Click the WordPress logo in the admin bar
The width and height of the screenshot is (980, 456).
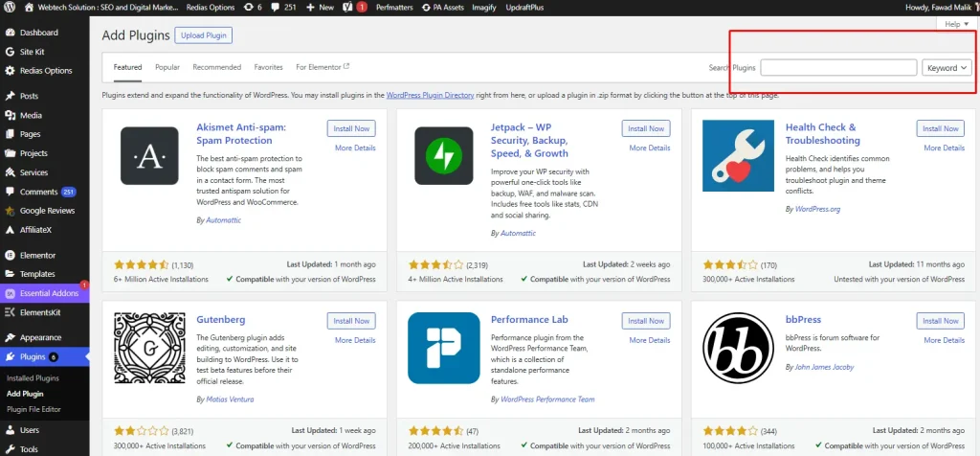[x=10, y=8]
